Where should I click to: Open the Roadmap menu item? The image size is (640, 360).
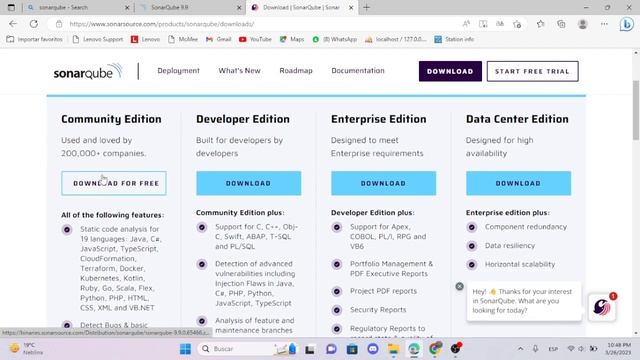coord(296,71)
